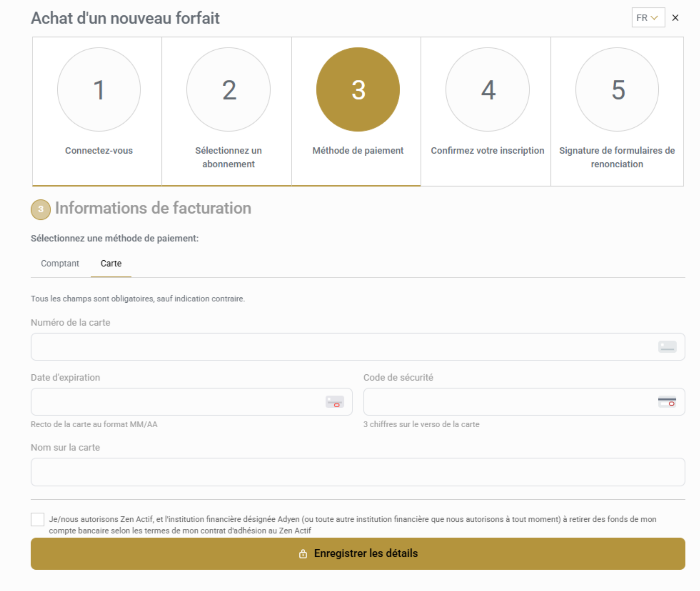The width and height of the screenshot is (700, 591).
Task: Focus the Numéro de la carte field
Action: [x=358, y=347]
